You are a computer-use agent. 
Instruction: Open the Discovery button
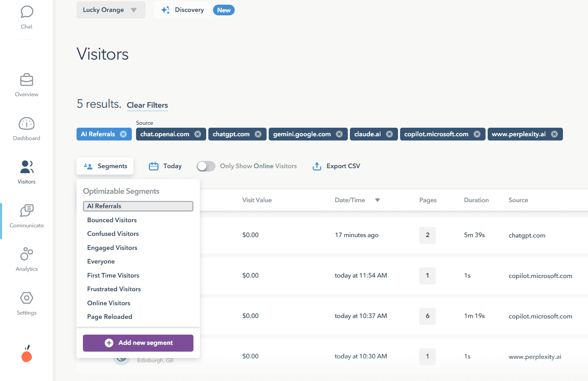(x=183, y=10)
